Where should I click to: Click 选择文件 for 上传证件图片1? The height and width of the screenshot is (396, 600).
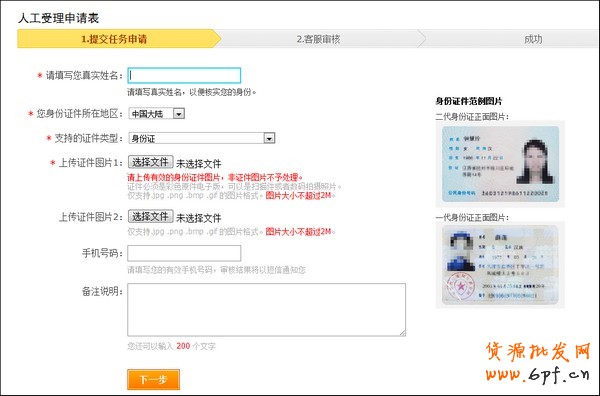pyautogui.click(x=150, y=162)
